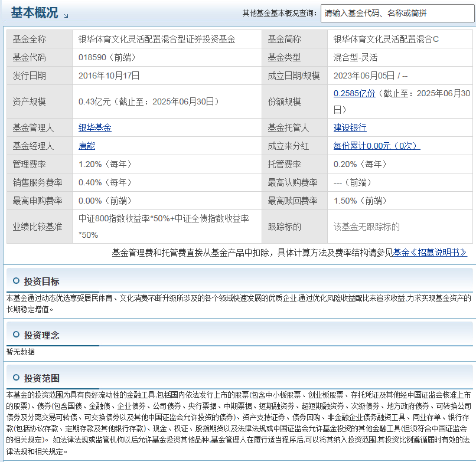The image size is (476, 462).
Task: Click the 基金代码 label cell
Action: click(40, 57)
